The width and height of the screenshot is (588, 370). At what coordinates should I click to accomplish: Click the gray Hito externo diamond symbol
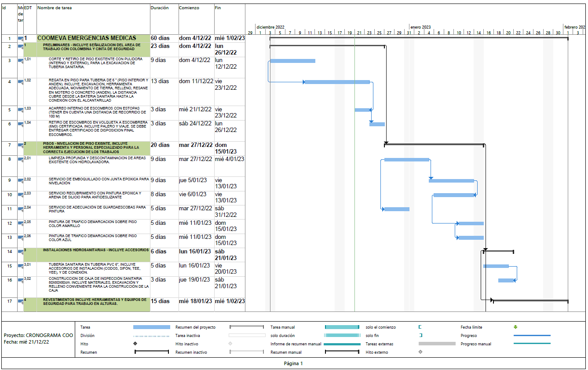(x=420, y=352)
